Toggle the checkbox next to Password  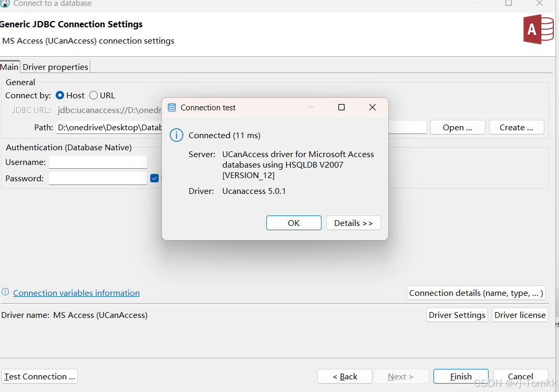pos(154,178)
